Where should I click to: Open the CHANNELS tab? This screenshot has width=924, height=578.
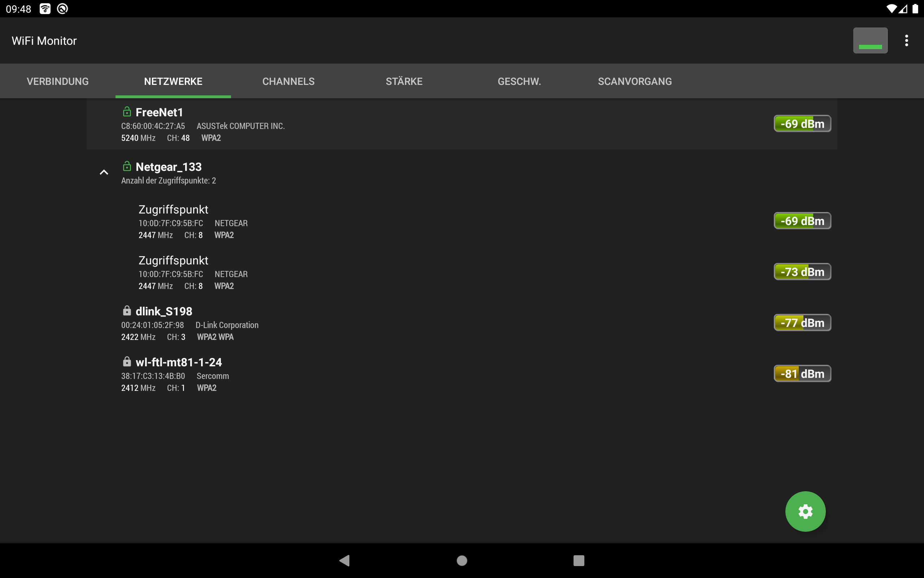click(288, 81)
